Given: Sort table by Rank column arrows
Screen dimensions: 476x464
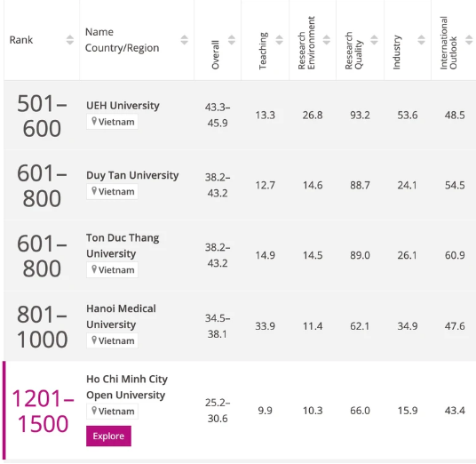Looking at the screenshot, I should (x=70, y=40).
